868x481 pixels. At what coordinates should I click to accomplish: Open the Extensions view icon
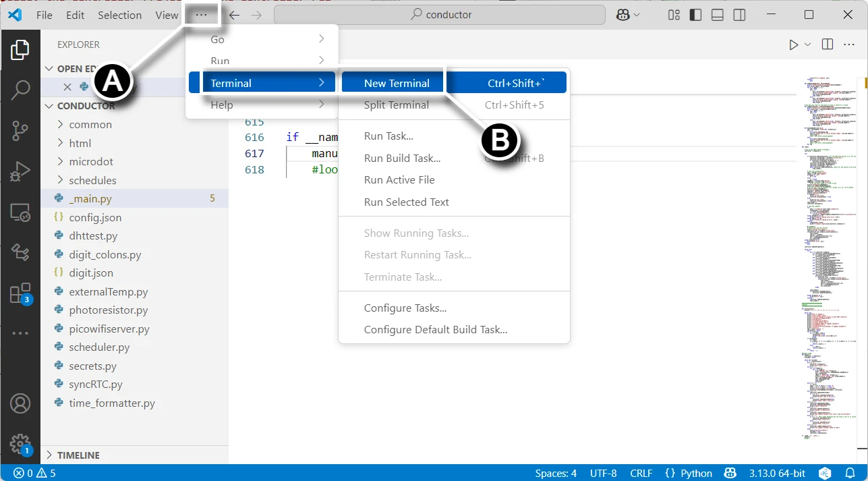point(20,293)
